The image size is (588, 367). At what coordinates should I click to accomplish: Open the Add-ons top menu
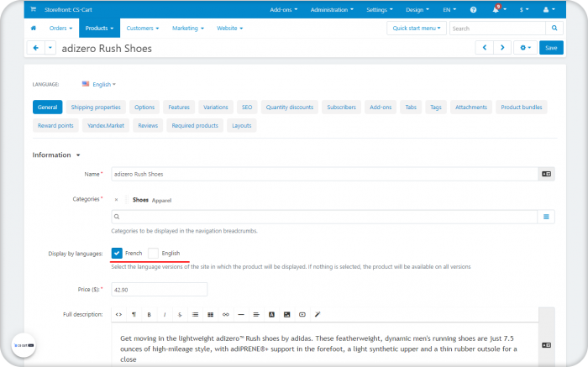pyautogui.click(x=284, y=10)
